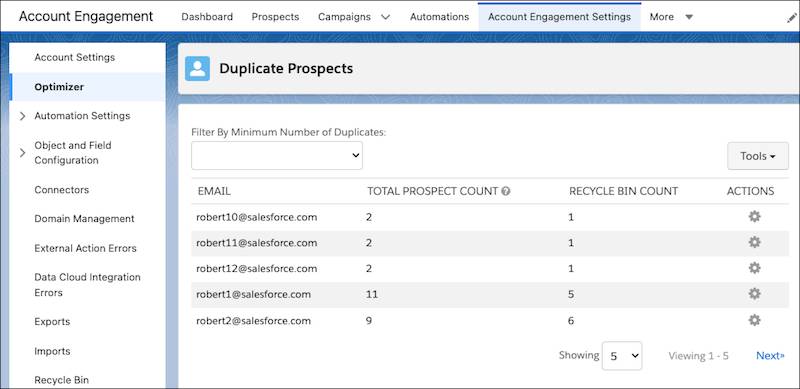Open Data Cloud Integration Errors
Screen dimensions: 800x389
tap(87, 285)
